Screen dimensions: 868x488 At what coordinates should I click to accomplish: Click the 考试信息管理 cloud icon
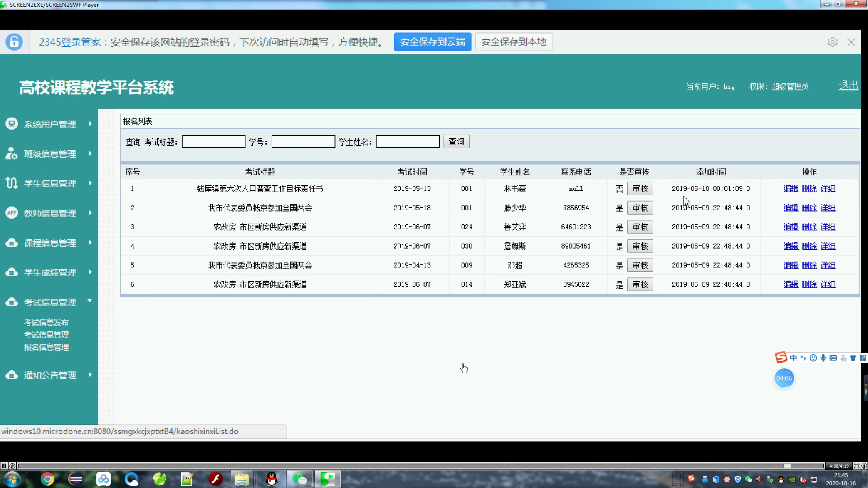12,302
